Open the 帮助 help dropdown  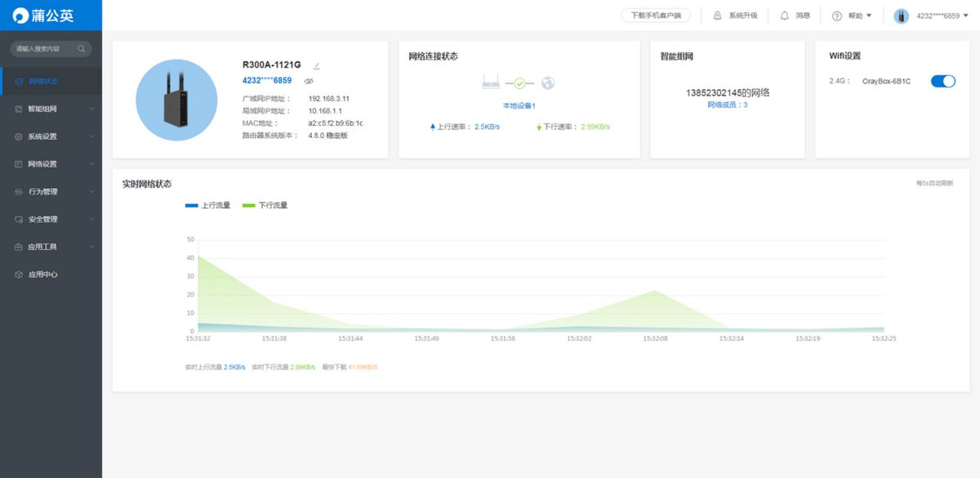(x=854, y=16)
